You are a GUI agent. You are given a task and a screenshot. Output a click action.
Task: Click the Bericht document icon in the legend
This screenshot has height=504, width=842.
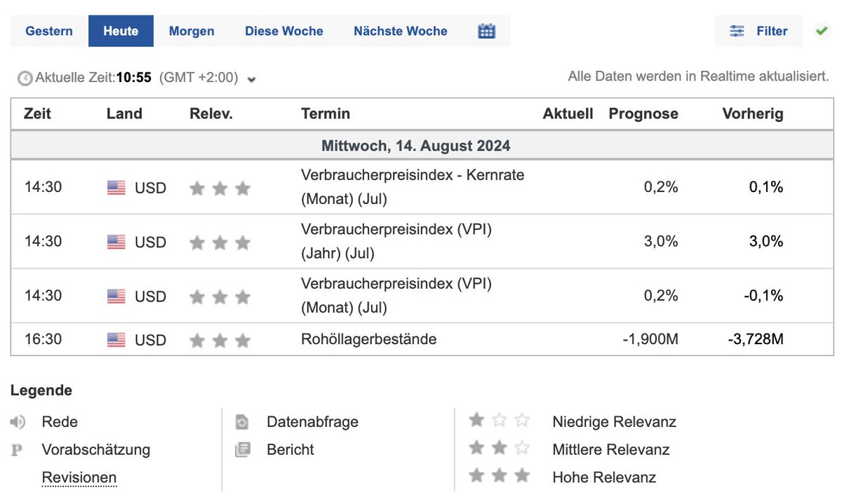coord(242,449)
